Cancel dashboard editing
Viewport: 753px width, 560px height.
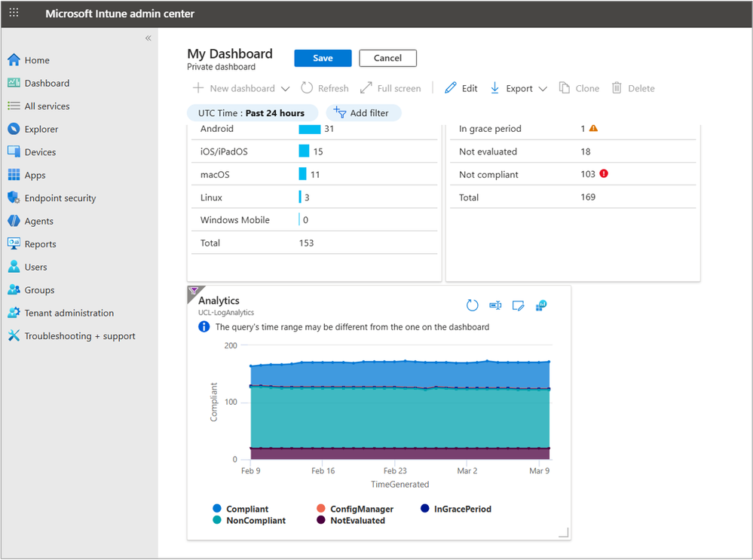point(387,58)
